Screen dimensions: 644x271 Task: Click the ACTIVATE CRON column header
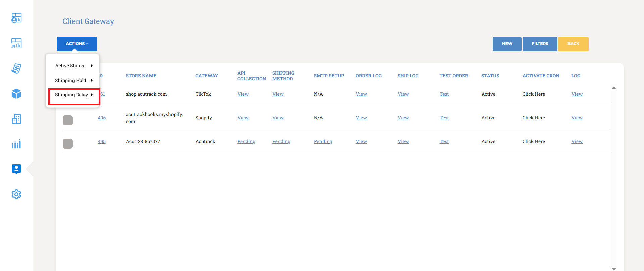(541, 76)
